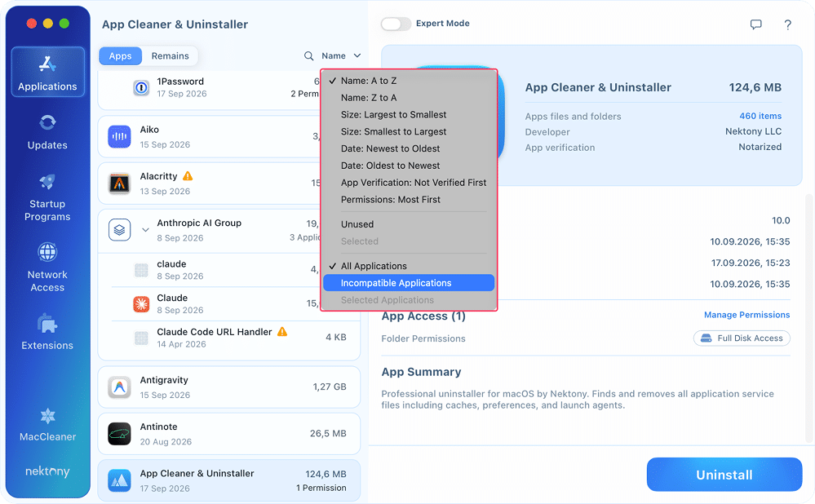Open the Name sort dropdown
The width and height of the screenshot is (815, 504).
point(341,55)
